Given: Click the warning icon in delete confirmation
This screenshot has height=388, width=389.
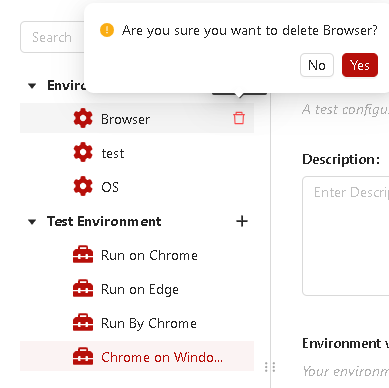Looking at the screenshot, I should pos(107,30).
